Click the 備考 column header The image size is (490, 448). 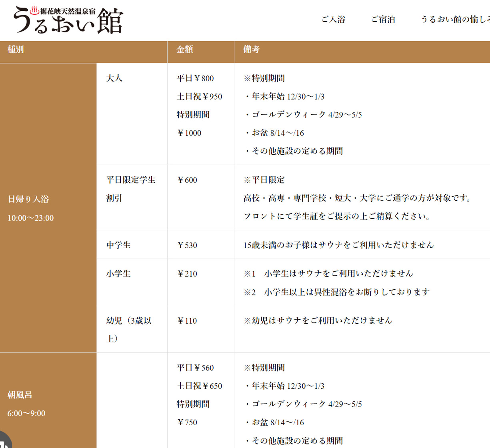pyautogui.click(x=252, y=50)
